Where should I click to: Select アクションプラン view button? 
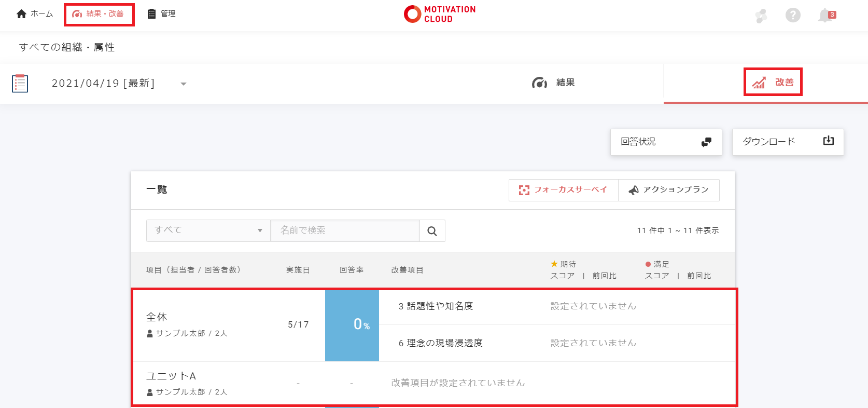click(669, 190)
